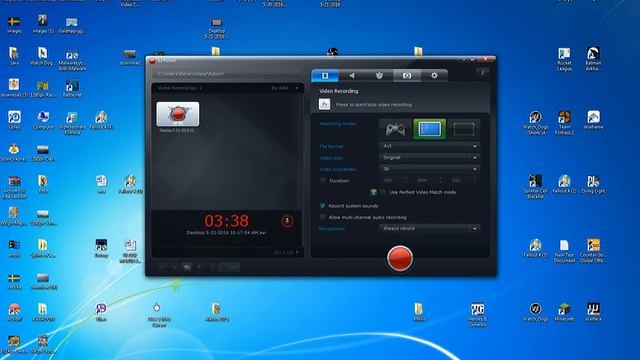This screenshot has height=360, width=640.
Task: Select the Warframe desktop shortcut
Action: pos(593,120)
